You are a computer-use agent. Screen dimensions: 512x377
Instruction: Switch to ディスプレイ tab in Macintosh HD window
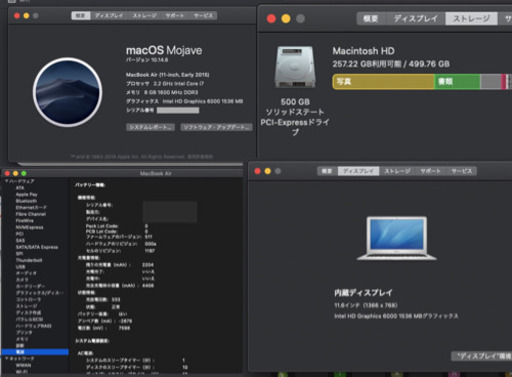coord(416,18)
